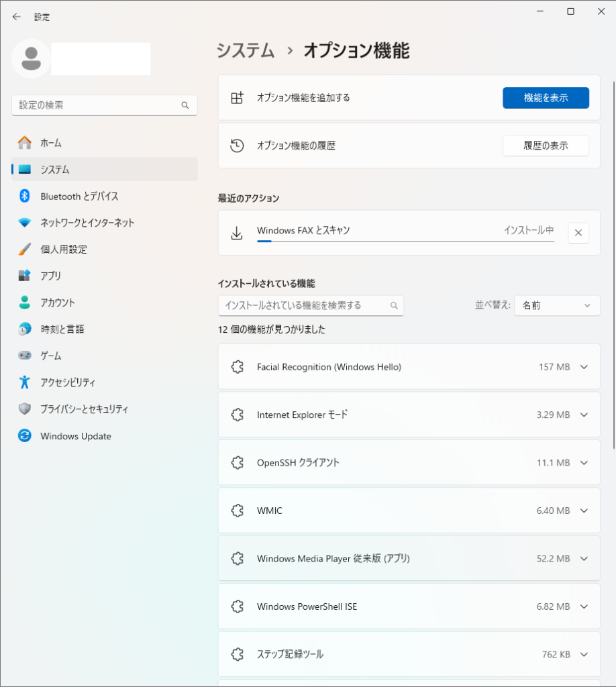616x687 pixels.
Task: Open 個人用設定 personalization settings
Action: [104, 250]
